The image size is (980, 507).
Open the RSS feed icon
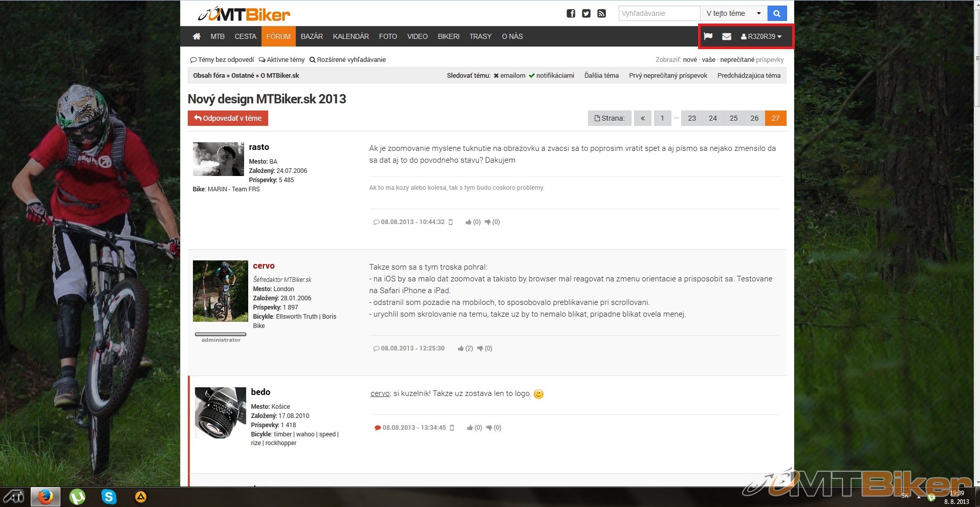pyautogui.click(x=601, y=14)
